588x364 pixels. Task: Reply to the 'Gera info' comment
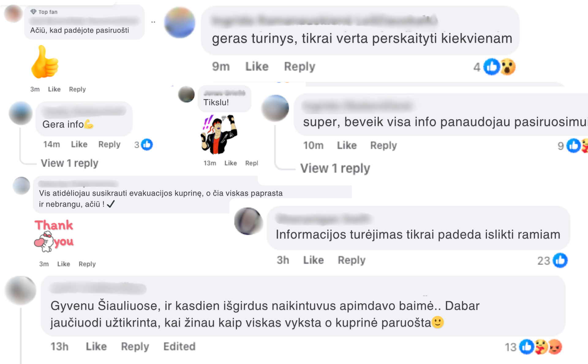[109, 144]
